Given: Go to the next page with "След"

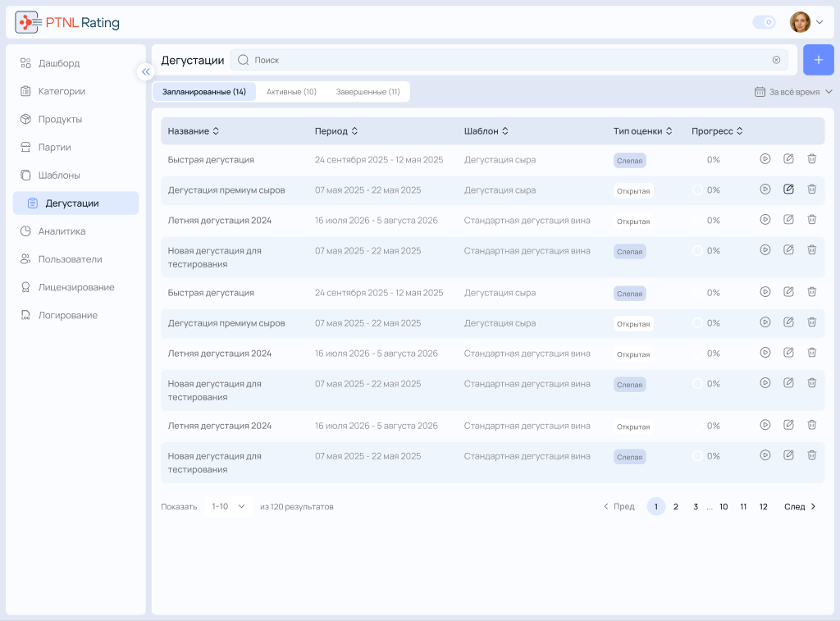Looking at the screenshot, I should pos(800,506).
